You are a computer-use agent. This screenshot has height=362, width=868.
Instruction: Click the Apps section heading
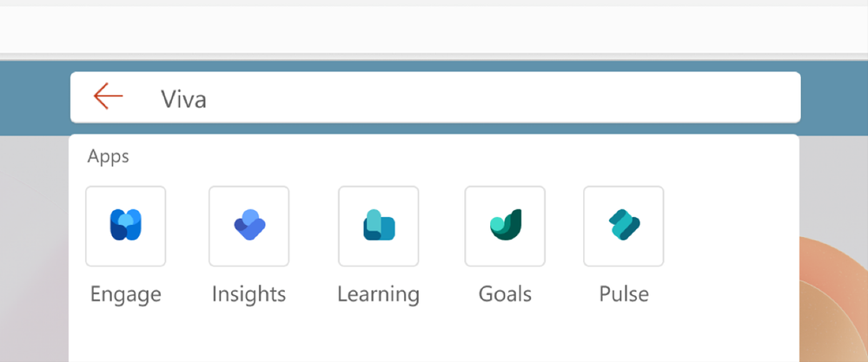tap(108, 157)
